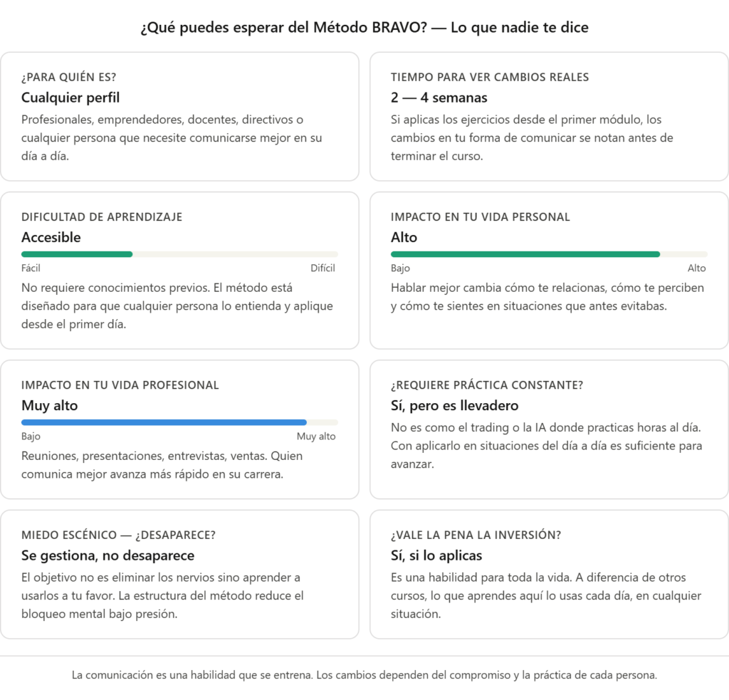The image size is (729, 700).
Task: Click the "Accesible" difficulty value
Action: point(51,237)
